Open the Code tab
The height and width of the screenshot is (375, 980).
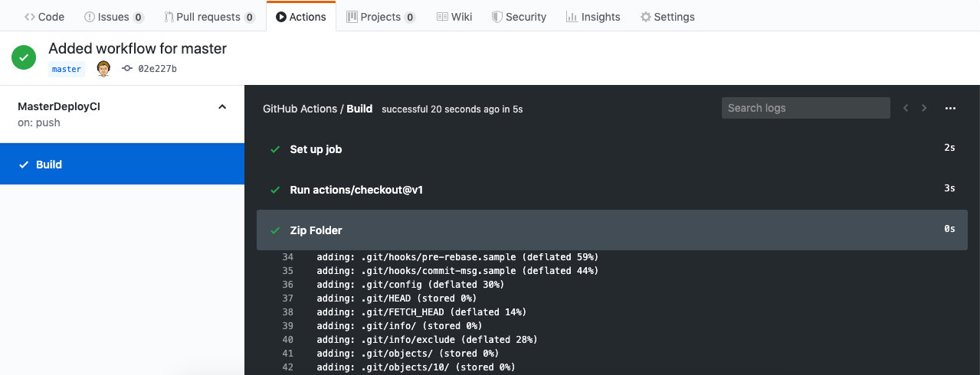click(44, 17)
